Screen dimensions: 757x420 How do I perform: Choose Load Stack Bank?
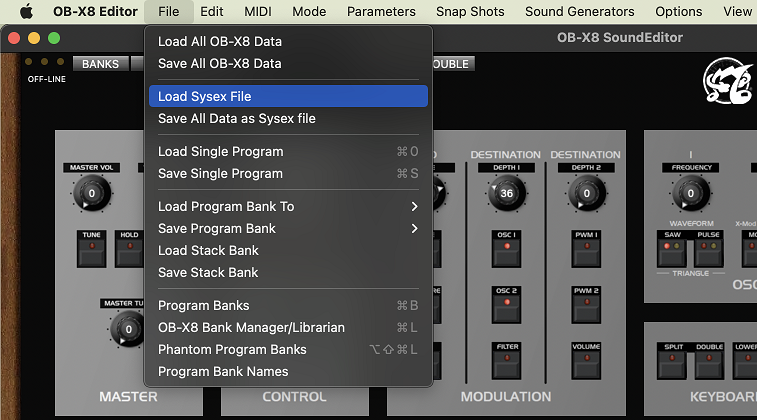[288, 250]
